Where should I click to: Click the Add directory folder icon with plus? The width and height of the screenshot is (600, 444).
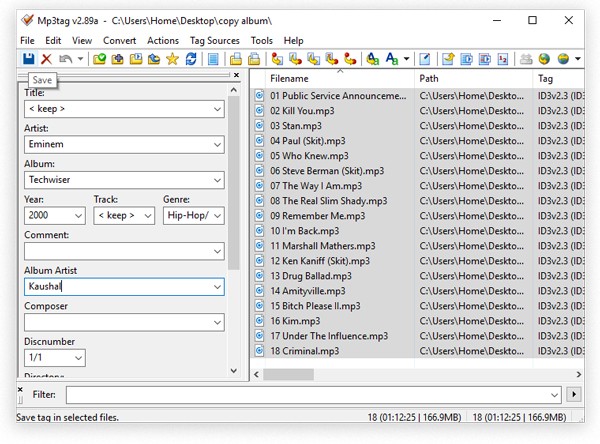117,59
